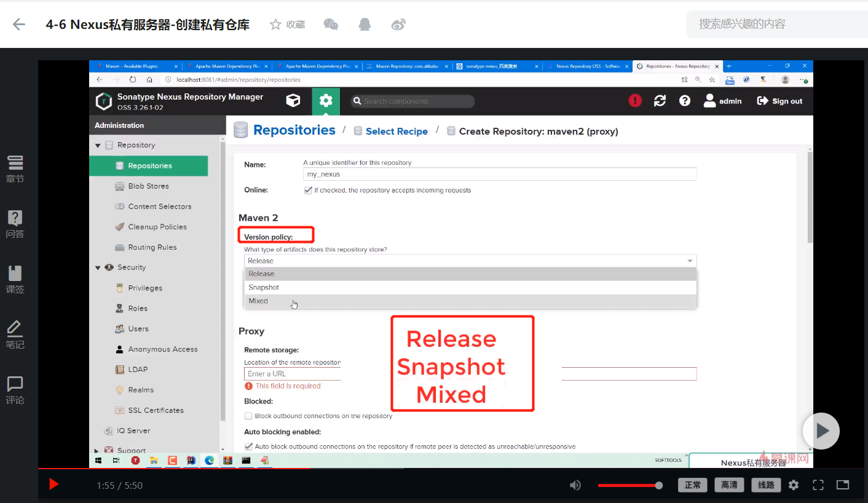Click the admin user account
The width and height of the screenshot is (868, 503).
723,101
